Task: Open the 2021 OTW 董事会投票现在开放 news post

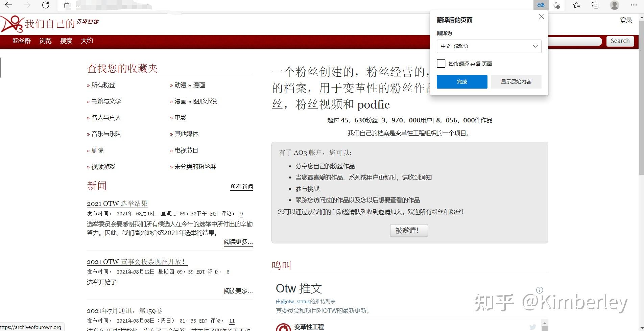Action: (x=137, y=262)
